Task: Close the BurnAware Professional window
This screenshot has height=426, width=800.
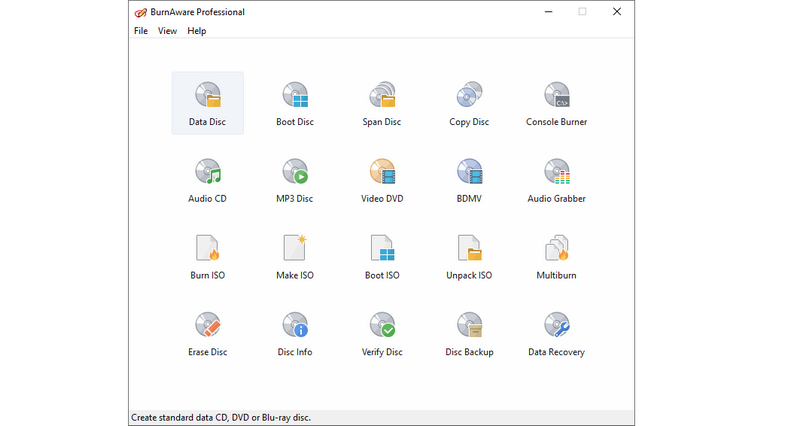Action: coord(617,12)
